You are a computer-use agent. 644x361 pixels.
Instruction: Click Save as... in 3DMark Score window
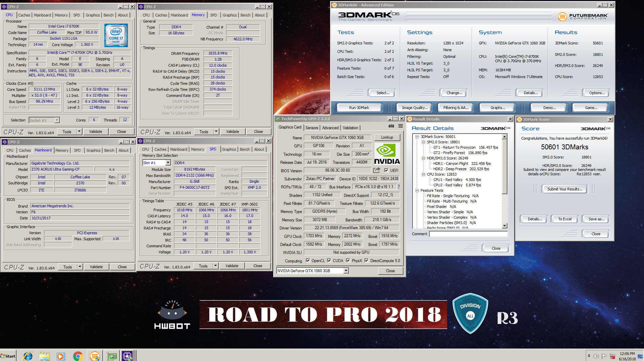596,219
